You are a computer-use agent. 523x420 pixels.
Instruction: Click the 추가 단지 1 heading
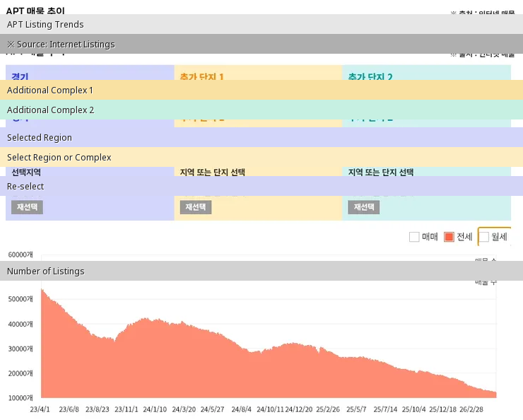pyautogui.click(x=201, y=76)
